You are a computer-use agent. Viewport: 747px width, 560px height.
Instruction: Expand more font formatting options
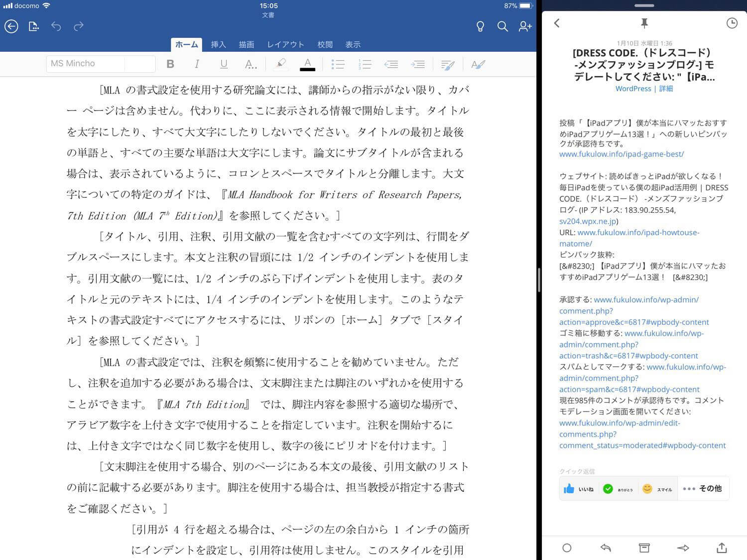[250, 64]
